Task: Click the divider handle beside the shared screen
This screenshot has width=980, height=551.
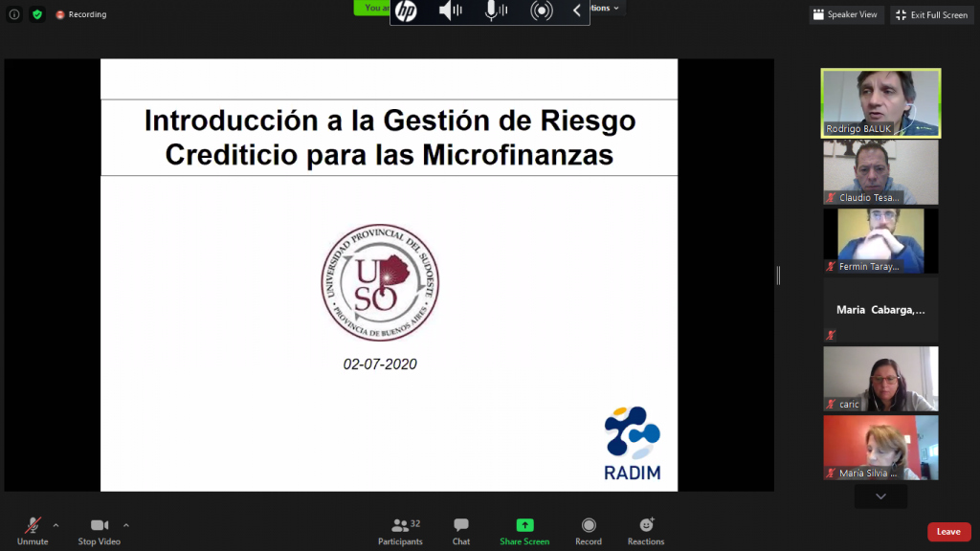Action: click(x=778, y=275)
